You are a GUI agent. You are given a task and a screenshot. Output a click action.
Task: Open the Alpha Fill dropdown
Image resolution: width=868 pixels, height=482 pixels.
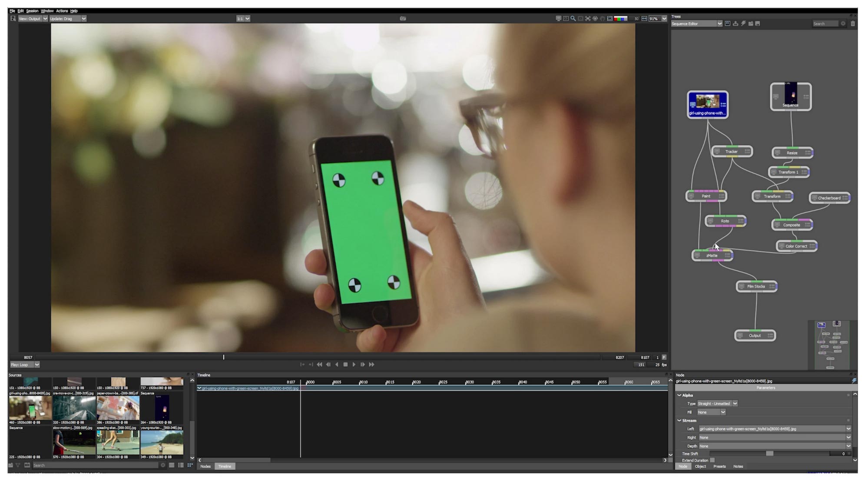coord(711,412)
